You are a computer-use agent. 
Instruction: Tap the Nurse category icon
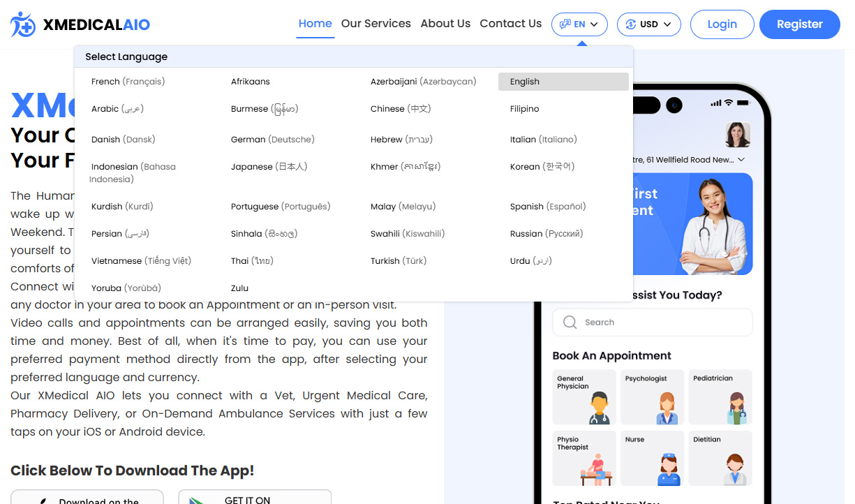coord(668,469)
